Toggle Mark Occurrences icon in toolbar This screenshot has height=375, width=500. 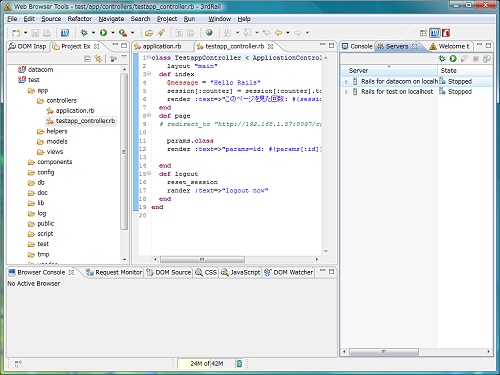tap(179, 33)
